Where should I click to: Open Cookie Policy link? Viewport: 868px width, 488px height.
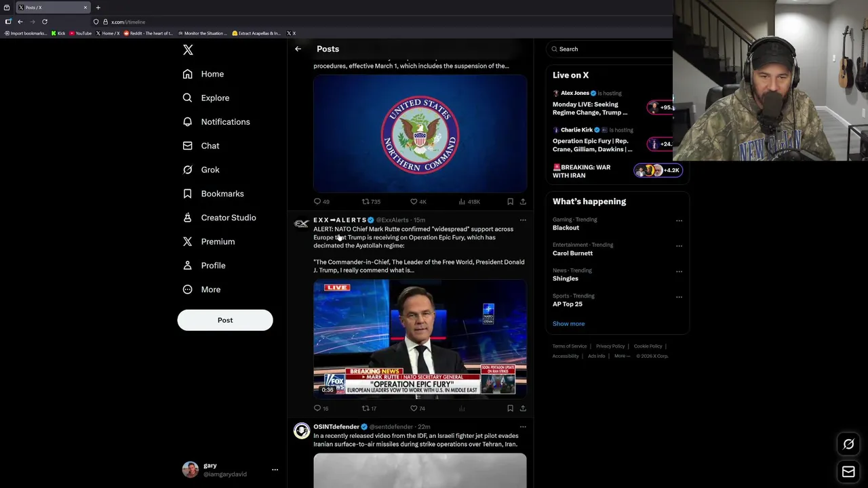(x=648, y=346)
